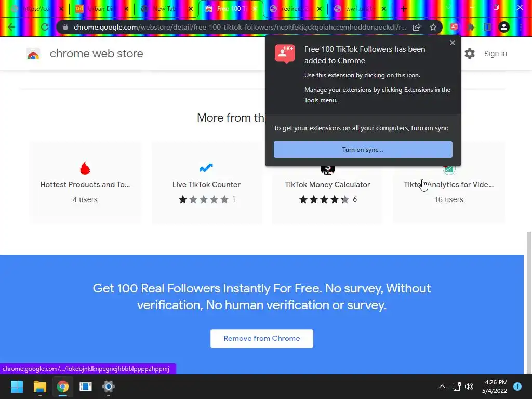
Task: Switch to the New Tab tab
Action: (x=165, y=9)
